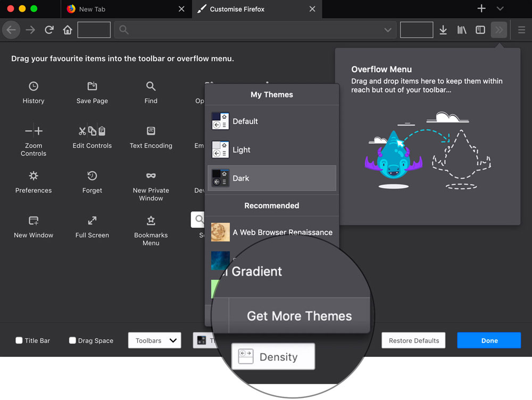Enable the Title Bar checkbox

click(x=19, y=340)
